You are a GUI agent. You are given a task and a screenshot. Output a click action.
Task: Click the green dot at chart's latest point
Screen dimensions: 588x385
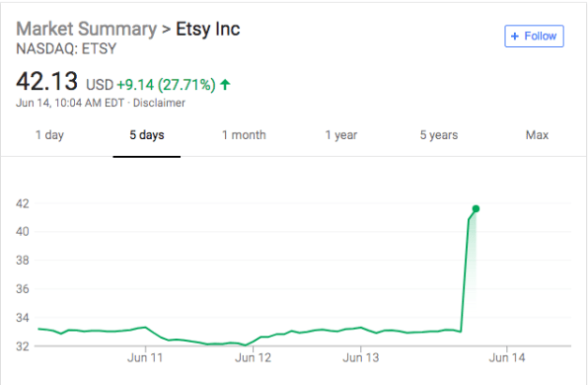point(476,208)
